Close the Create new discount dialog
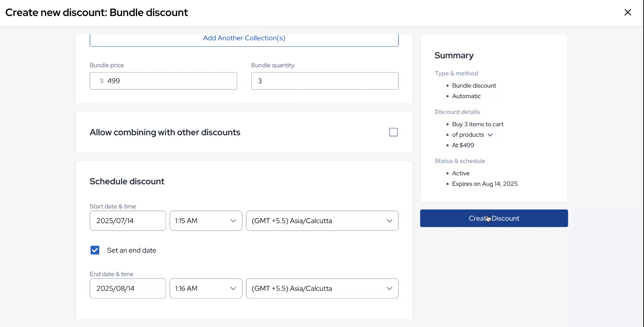Screen dimensions: 644x327 628,12
